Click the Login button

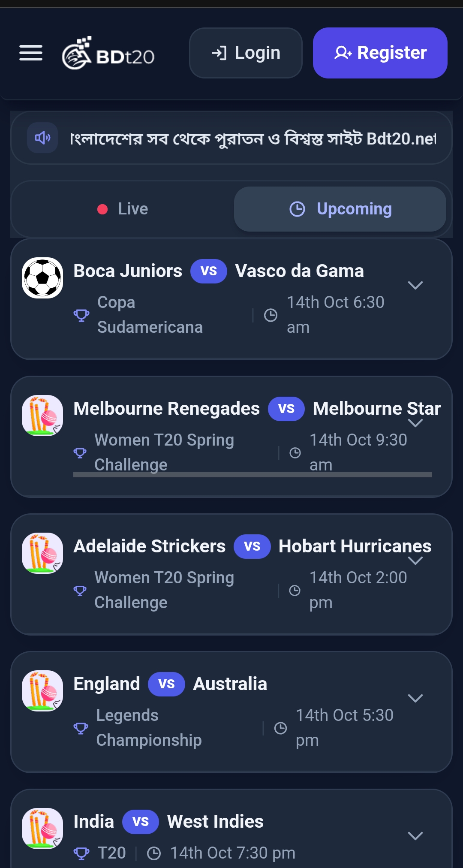point(246,53)
